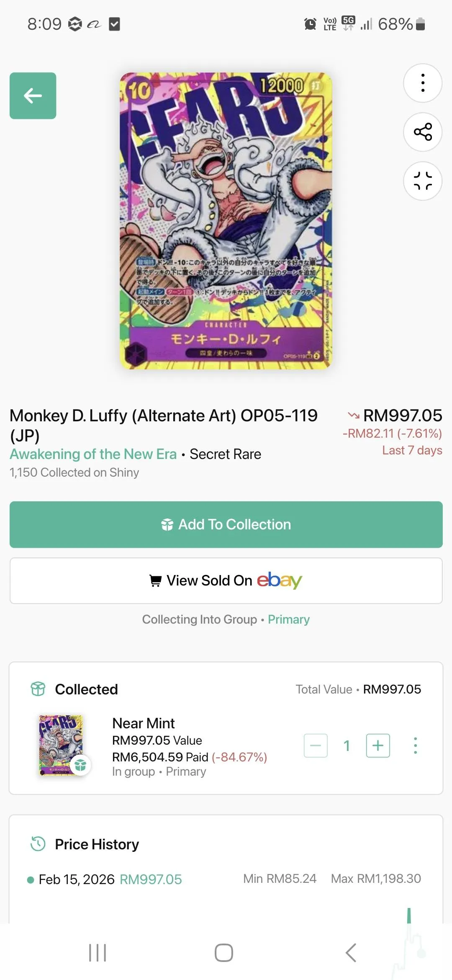Tap the Feb 15, 2026 price point
The width and height of the screenshot is (452, 980).
tap(77, 879)
